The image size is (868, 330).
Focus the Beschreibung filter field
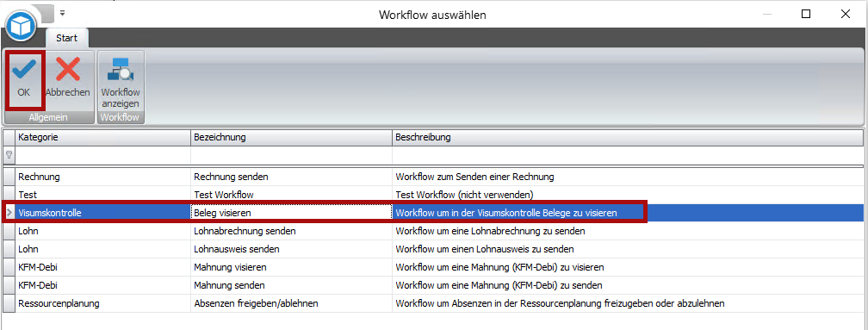pyautogui.click(x=628, y=155)
